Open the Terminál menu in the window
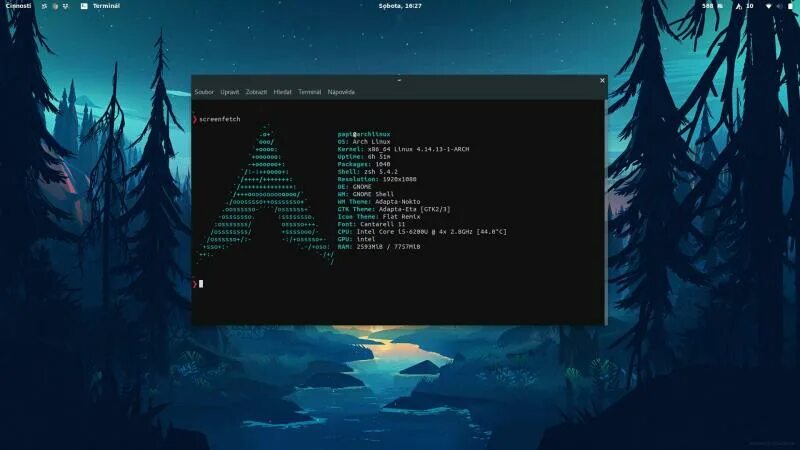Viewport: 800px width, 450px height. (310, 92)
